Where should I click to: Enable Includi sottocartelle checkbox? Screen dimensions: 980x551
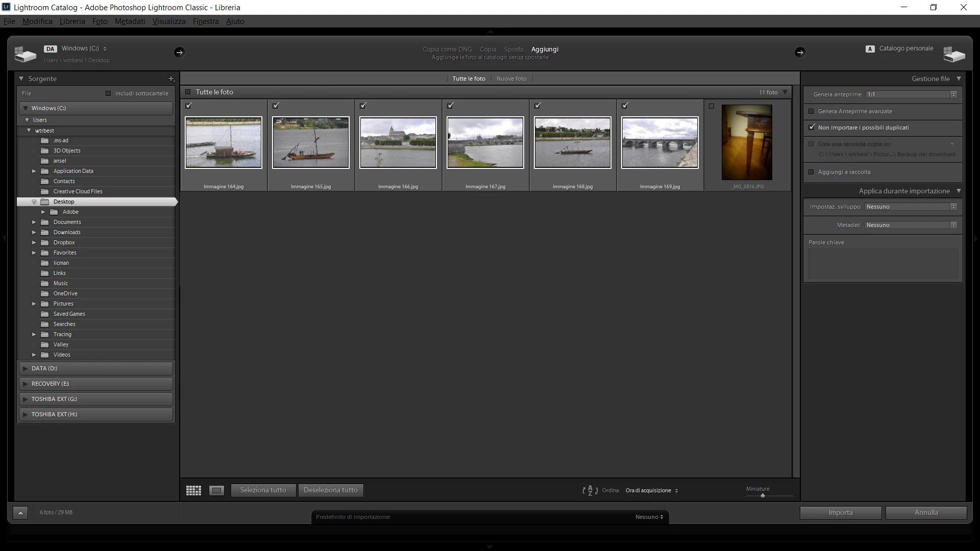(x=108, y=93)
